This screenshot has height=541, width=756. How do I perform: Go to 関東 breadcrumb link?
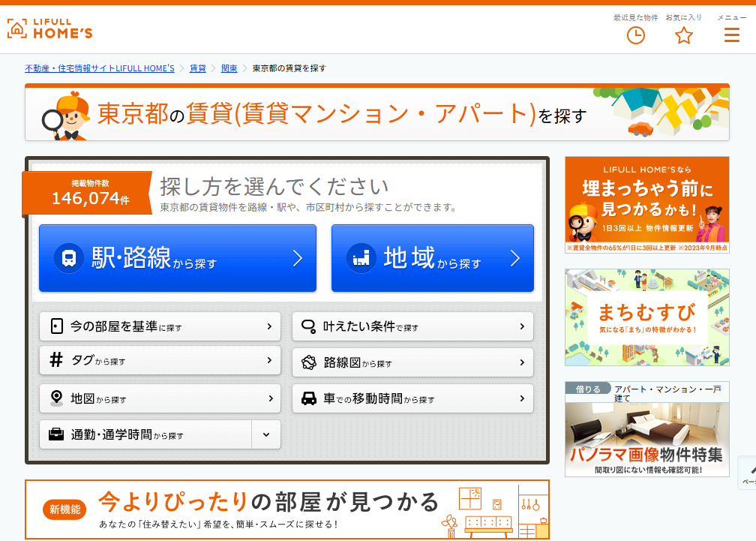[x=229, y=68]
